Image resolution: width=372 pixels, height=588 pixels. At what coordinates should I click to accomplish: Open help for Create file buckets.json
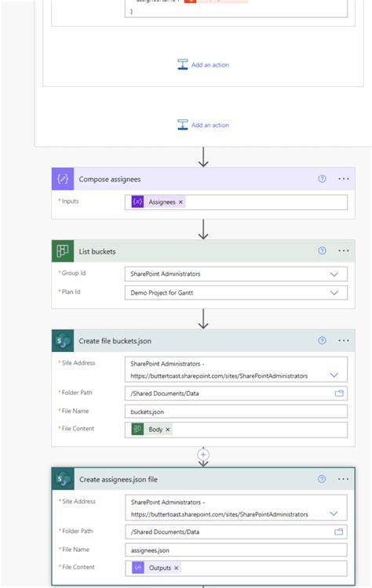click(322, 340)
